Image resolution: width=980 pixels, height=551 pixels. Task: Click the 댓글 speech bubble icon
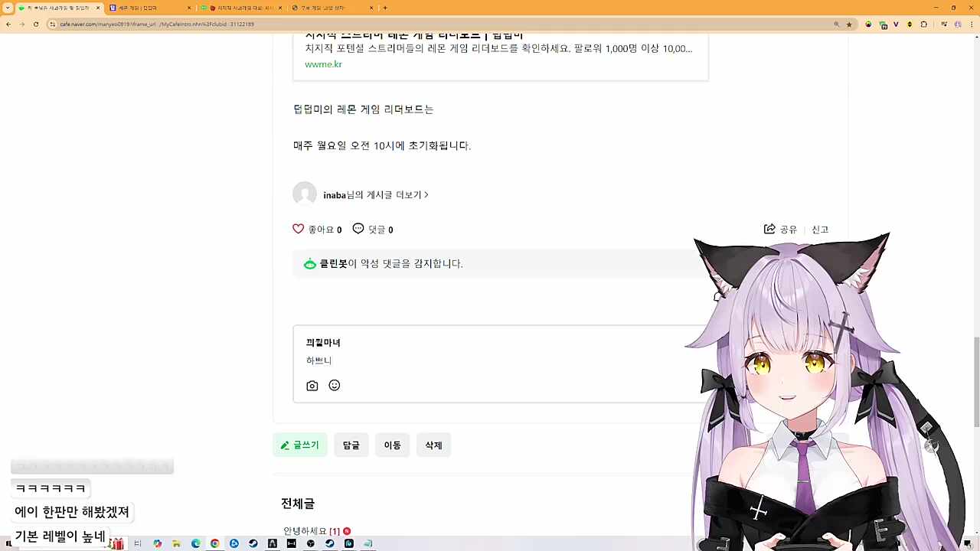coord(358,229)
